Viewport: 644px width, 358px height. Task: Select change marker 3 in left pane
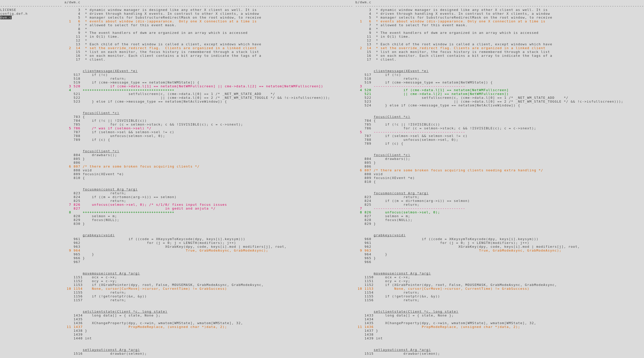coord(70,86)
